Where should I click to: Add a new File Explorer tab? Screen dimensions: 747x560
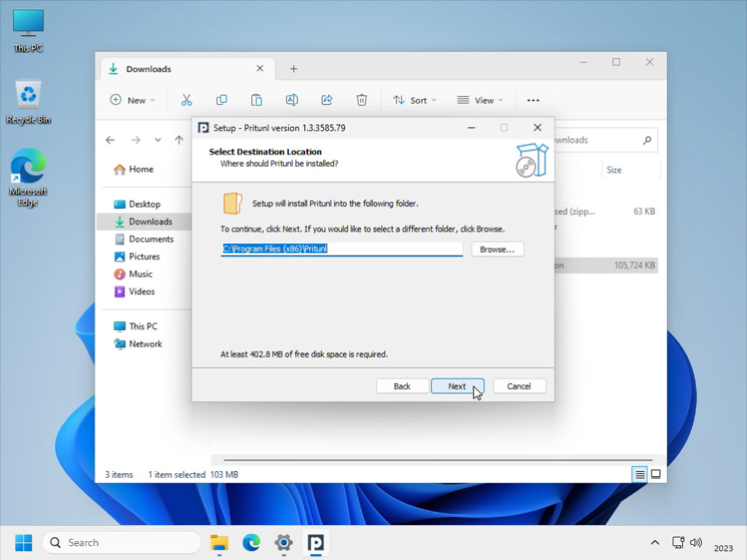(x=294, y=69)
